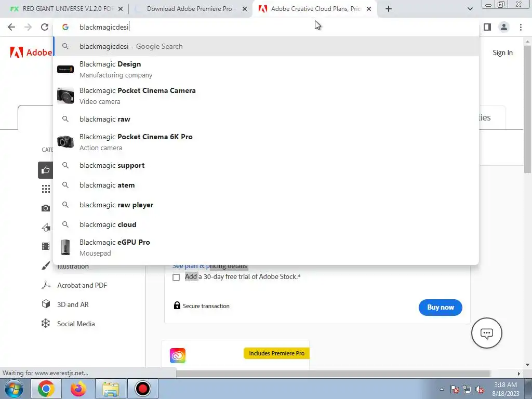Choose Blackmagic eGPU Pro suggestion

click(x=266, y=247)
